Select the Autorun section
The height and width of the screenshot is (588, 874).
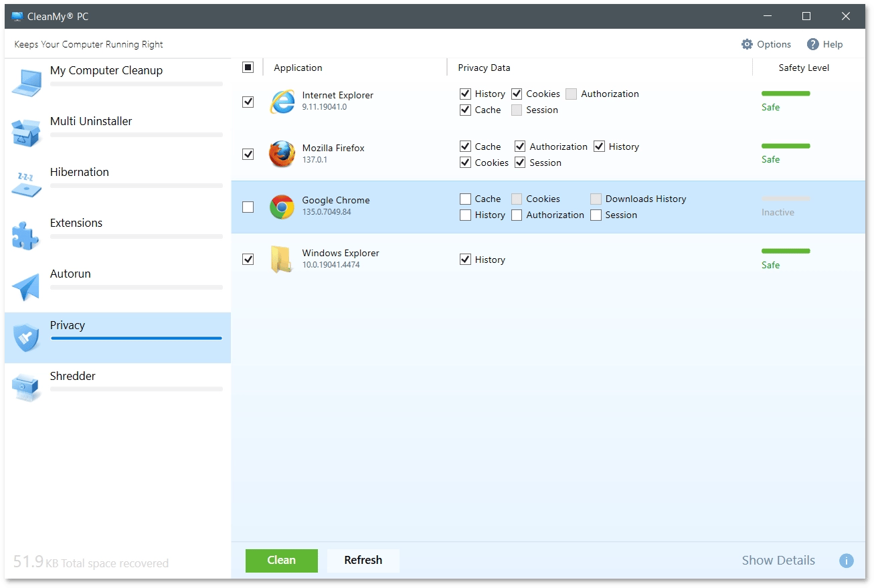click(x=118, y=286)
